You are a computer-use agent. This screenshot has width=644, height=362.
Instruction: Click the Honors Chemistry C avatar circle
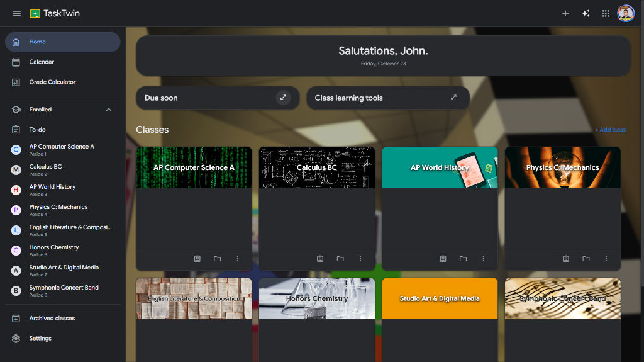click(x=16, y=251)
